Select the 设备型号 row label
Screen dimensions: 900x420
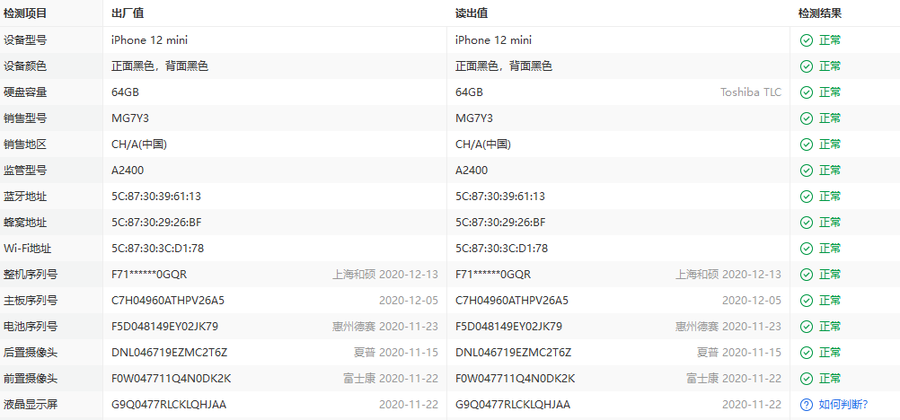click(25, 40)
